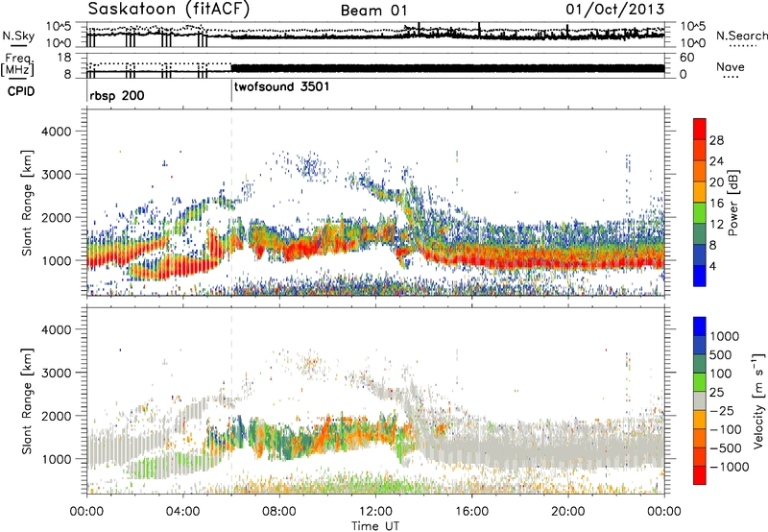768x532 pixels.
Task: Click the 'Beam 01' heading
Action: (373, 11)
